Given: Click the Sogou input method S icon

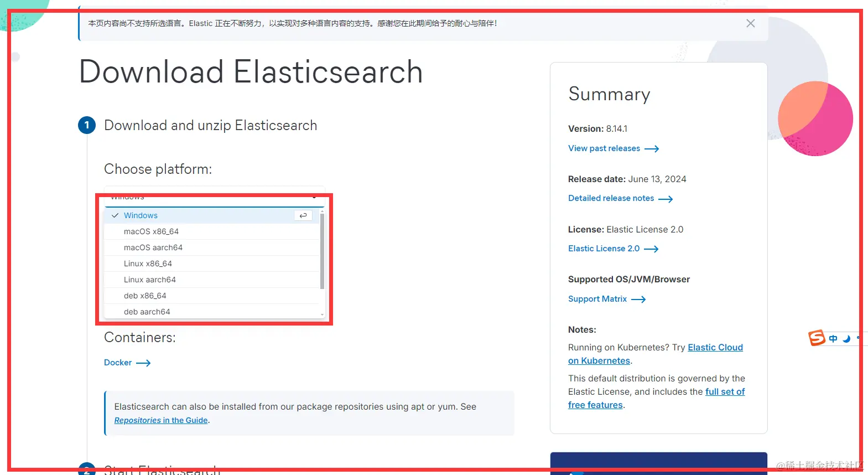Looking at the screenshot, I should click(x=817, y=338).
